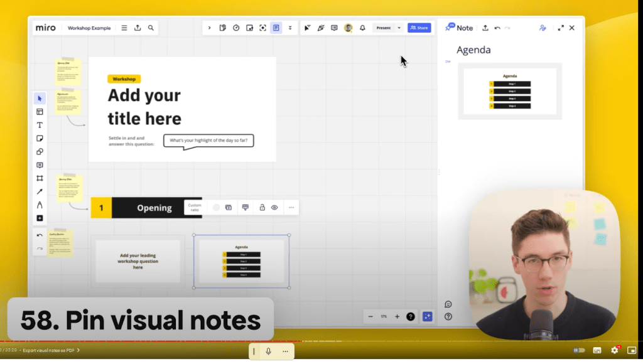Click the Agenda note title
Screen dimensions: 643x364
pos(473,50)
